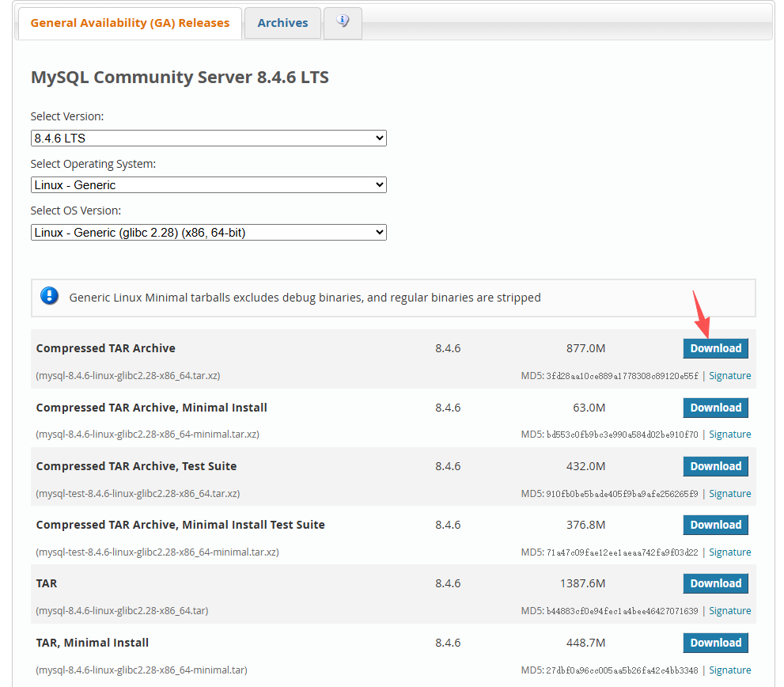Click the MD5 hash starting 71a47c09fae
Image resolution: width=784 pixels, height=687 pixels.
click(x=622, y=553)
